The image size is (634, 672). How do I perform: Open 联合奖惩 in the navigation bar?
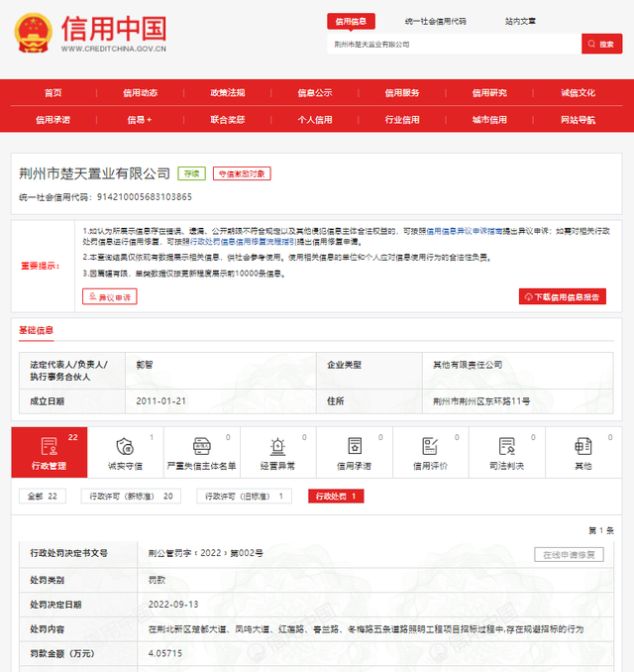[x=228, y=120]
